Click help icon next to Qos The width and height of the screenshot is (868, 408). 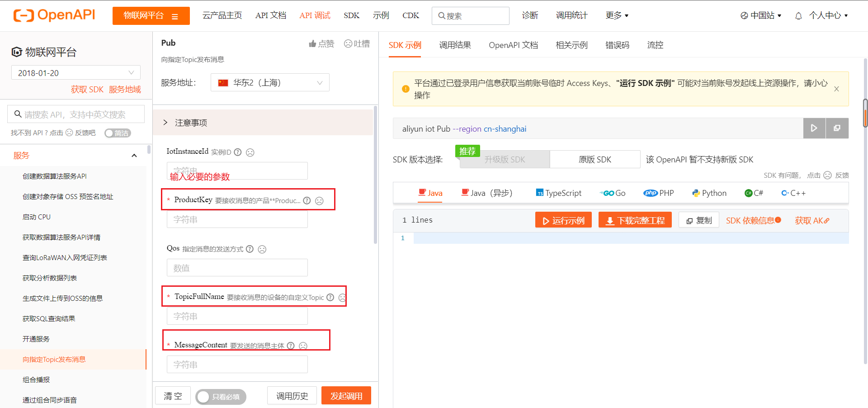click(250, 249)
